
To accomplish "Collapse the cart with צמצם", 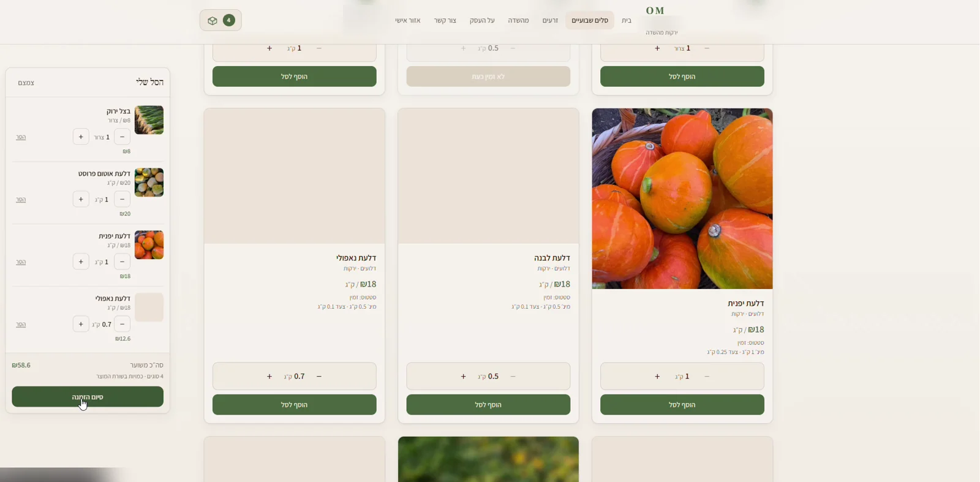I will pyautogui.click(x=26, y=83).
